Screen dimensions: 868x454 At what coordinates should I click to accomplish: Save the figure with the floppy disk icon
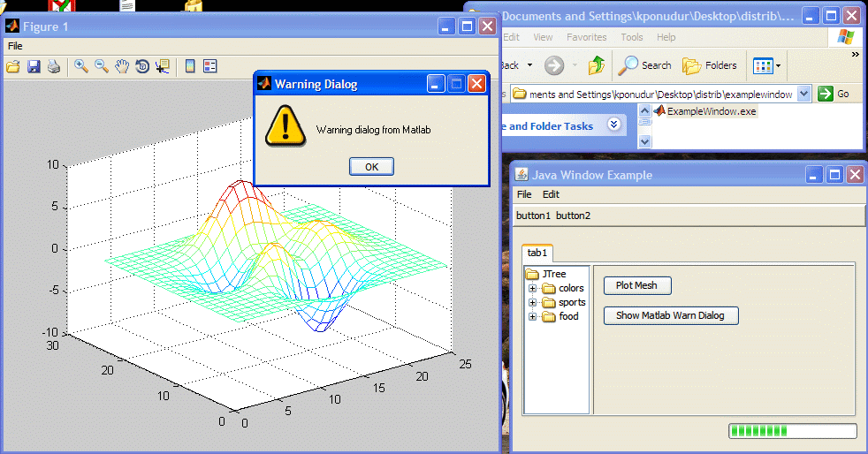pos(34,67)
